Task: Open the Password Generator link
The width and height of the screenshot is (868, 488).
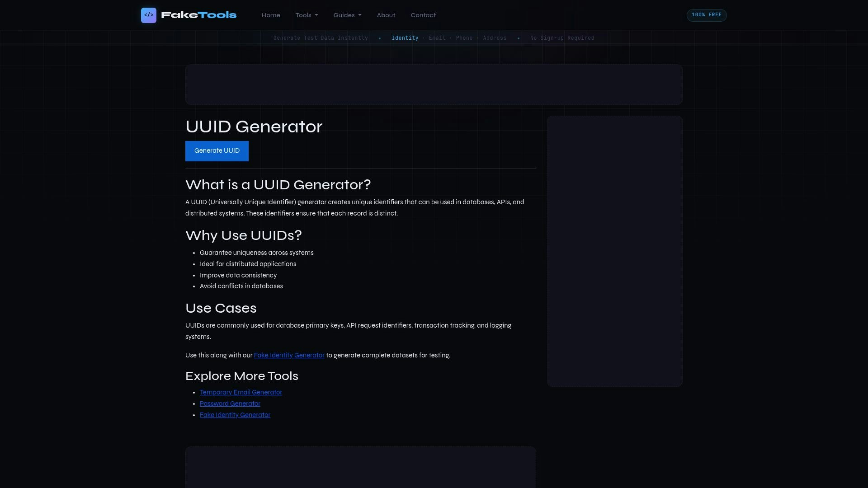Action: tap(230, 404)
